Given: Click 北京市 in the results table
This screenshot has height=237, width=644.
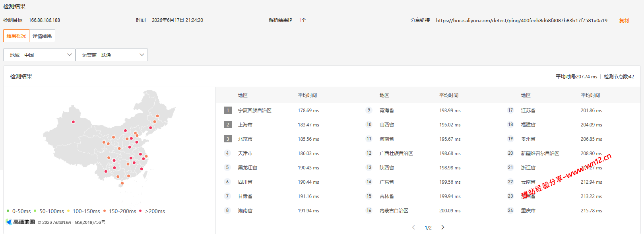Looking at the screenshot, I should 245,139.
